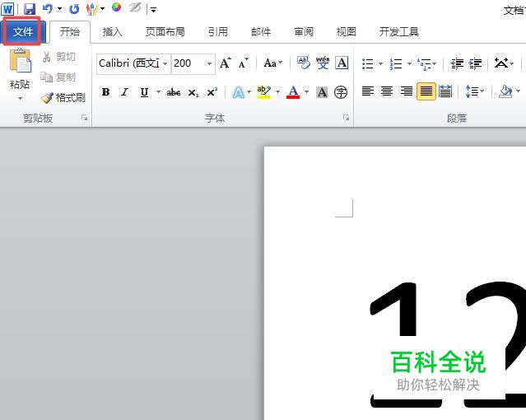This screenshot has width=526, height=420.
Task: Apply yellow text highlight color
Action: coord(264,92)
